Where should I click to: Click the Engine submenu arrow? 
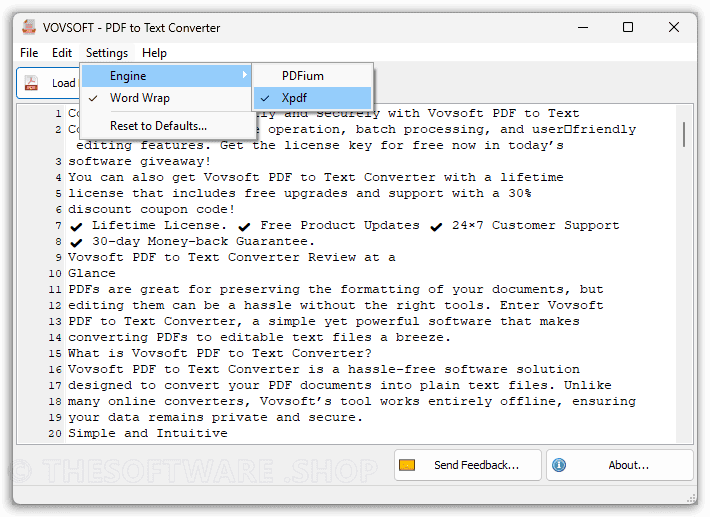(x=245, y=75)
